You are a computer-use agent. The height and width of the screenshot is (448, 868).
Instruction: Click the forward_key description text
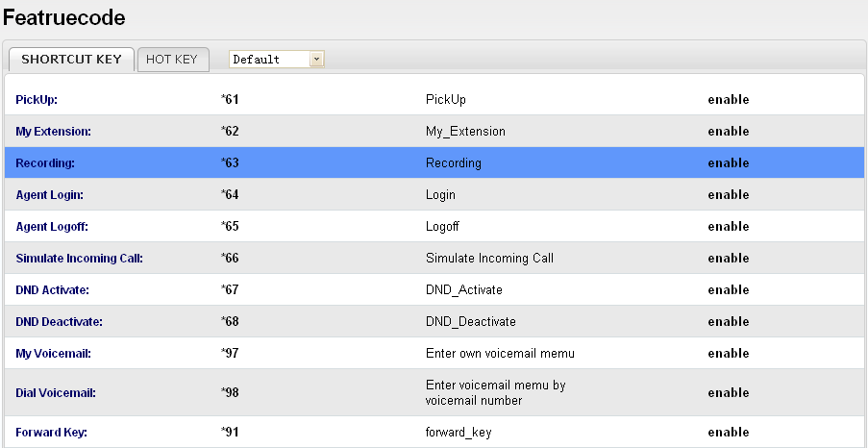[459, 433]
